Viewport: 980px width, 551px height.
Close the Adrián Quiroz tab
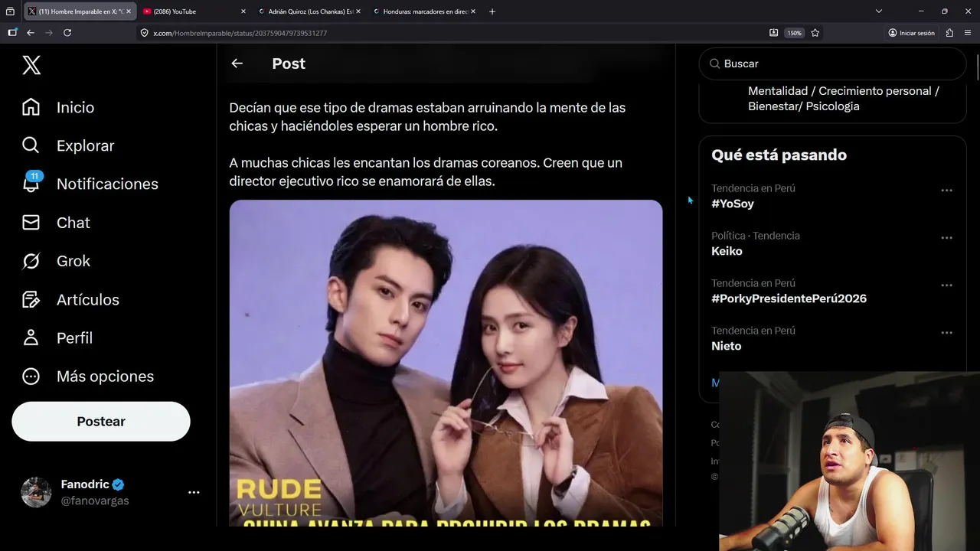point(358,11)
